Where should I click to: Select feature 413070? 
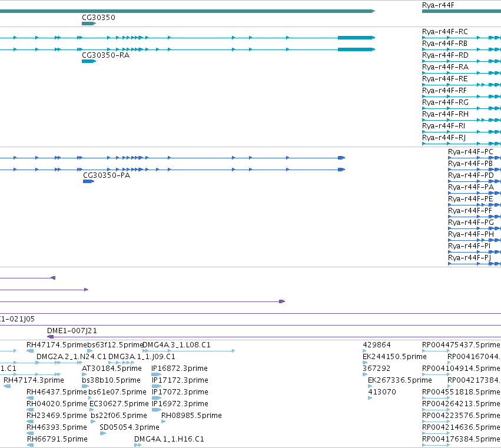pos(382,391)
